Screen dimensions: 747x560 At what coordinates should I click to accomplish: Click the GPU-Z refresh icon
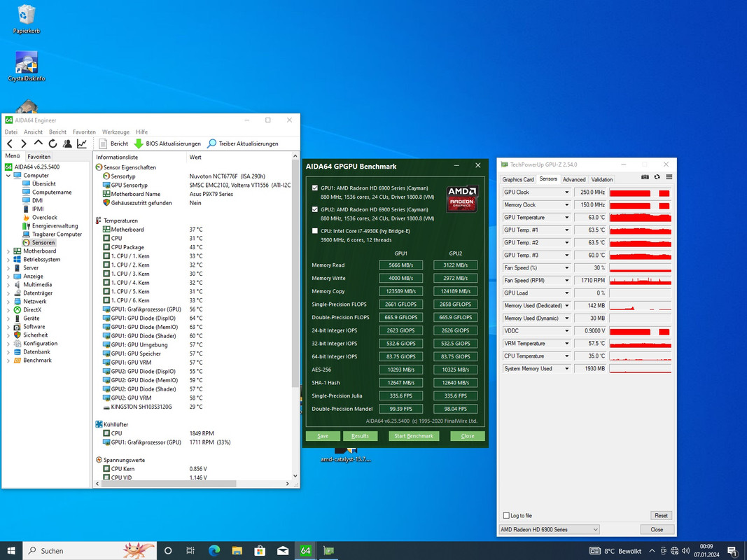[657, 176]
